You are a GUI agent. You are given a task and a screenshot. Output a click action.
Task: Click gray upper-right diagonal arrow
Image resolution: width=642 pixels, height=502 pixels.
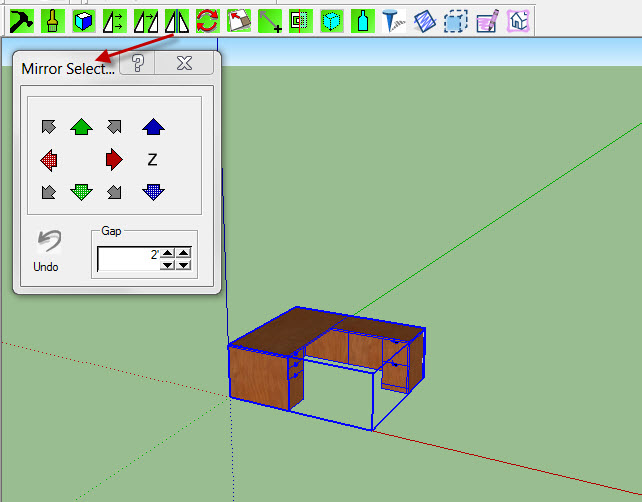[114, 127]
